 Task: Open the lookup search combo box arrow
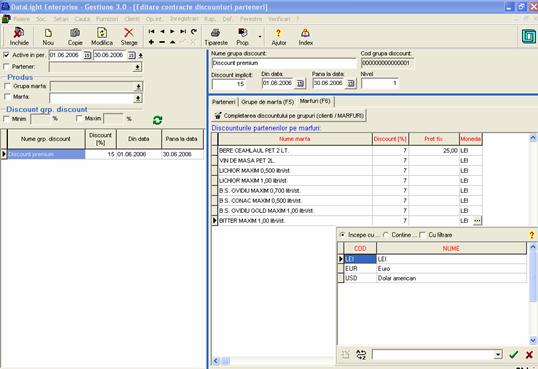pos(498,355)
